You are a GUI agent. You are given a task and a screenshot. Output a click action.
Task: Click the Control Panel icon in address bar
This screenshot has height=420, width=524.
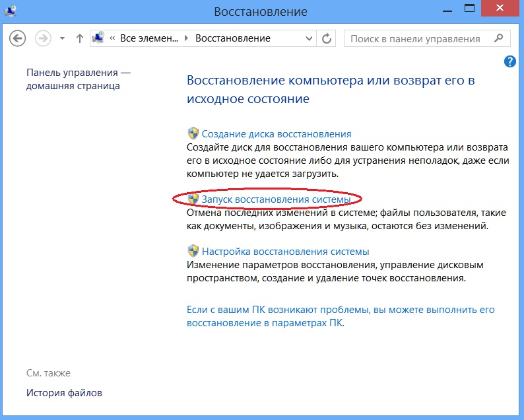[x=98, y=38]
